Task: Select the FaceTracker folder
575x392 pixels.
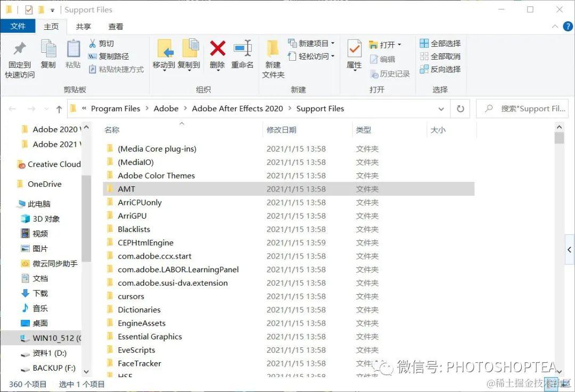Action: pos(288,363)
